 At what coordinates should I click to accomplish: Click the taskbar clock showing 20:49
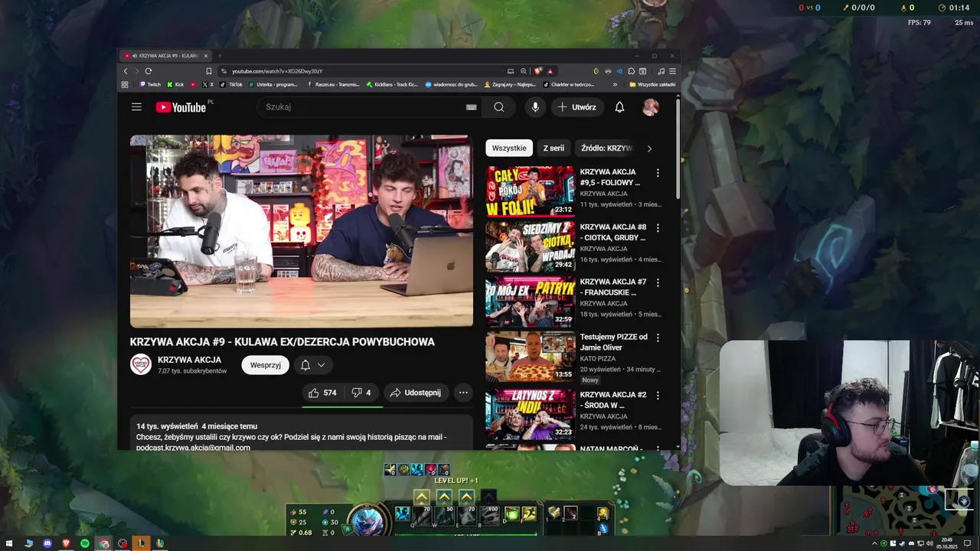947,543
